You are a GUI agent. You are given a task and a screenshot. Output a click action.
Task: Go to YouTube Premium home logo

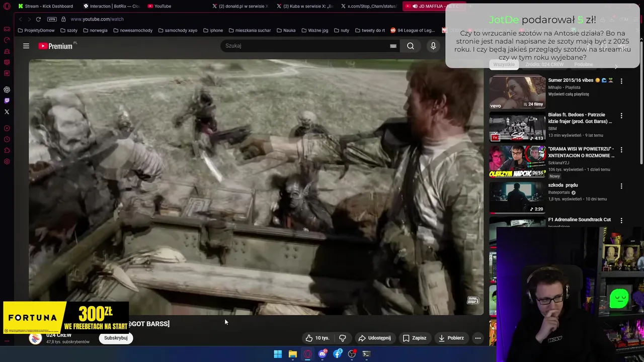click(x=56, y=46)
